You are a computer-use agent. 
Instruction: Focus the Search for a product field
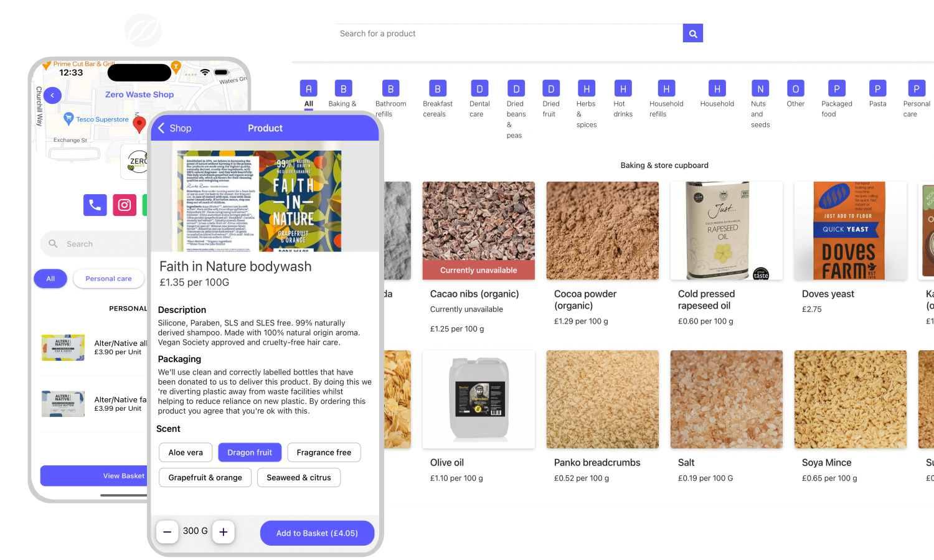(x=508, y=34)
